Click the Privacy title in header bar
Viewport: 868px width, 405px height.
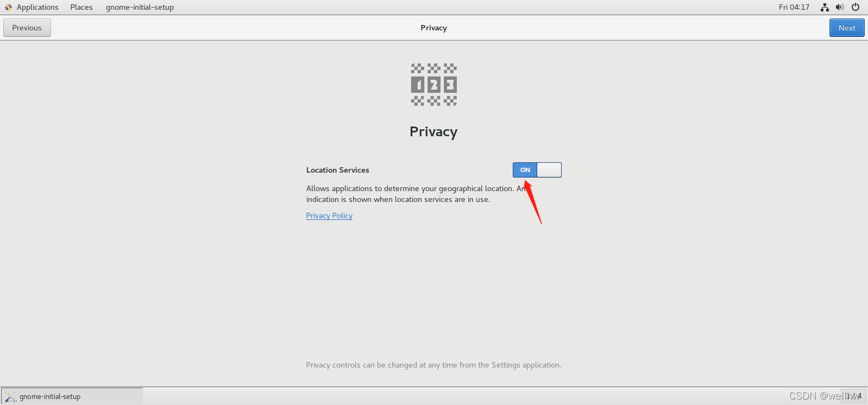click(433, 28)
